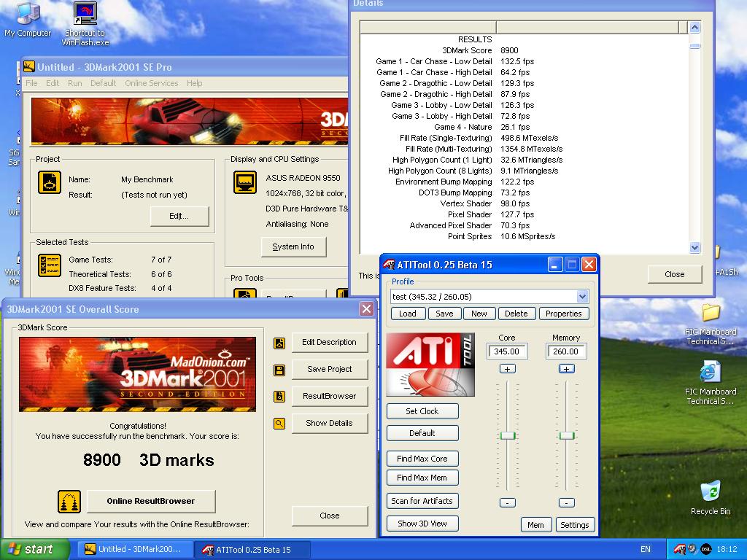Click the icon beside ResultBrowser button
This screenshot has width=747, height=560.
pyautogui.click(x=279, y=396)
